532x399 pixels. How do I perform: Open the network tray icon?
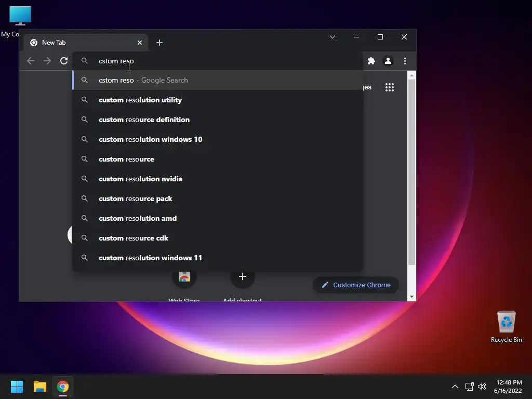[469, 387]
